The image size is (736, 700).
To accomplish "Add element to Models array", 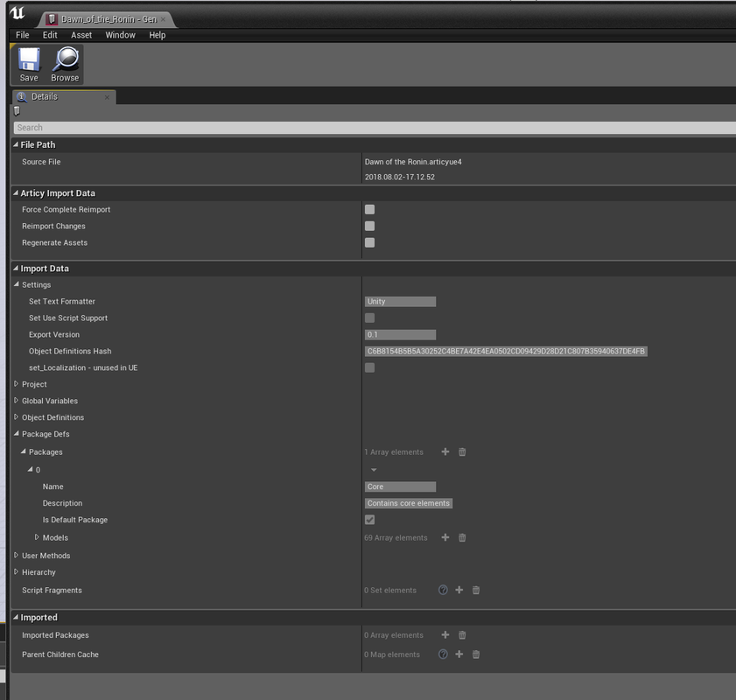I will [x=445, y=537].
